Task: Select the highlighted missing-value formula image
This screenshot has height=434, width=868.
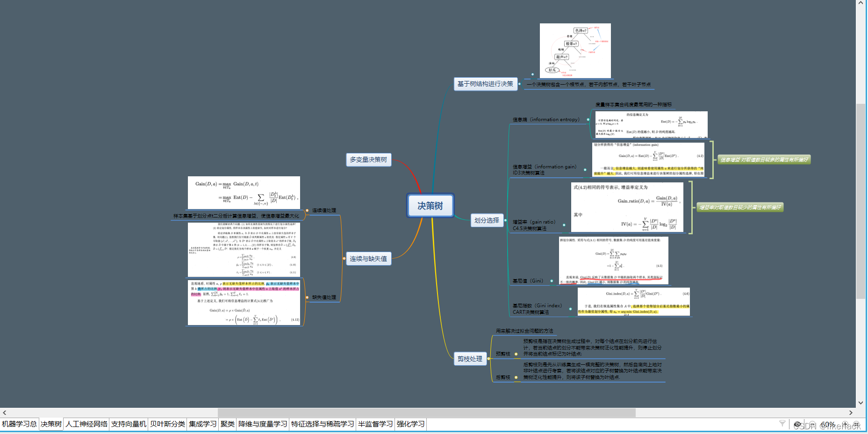Action: point(244,303)
